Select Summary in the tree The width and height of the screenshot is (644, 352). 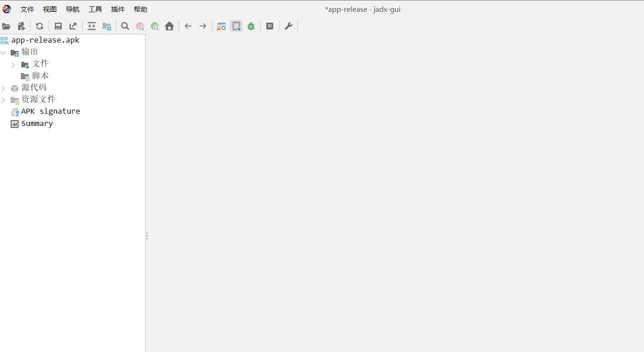pyautogui.click(x=37, y=124)
